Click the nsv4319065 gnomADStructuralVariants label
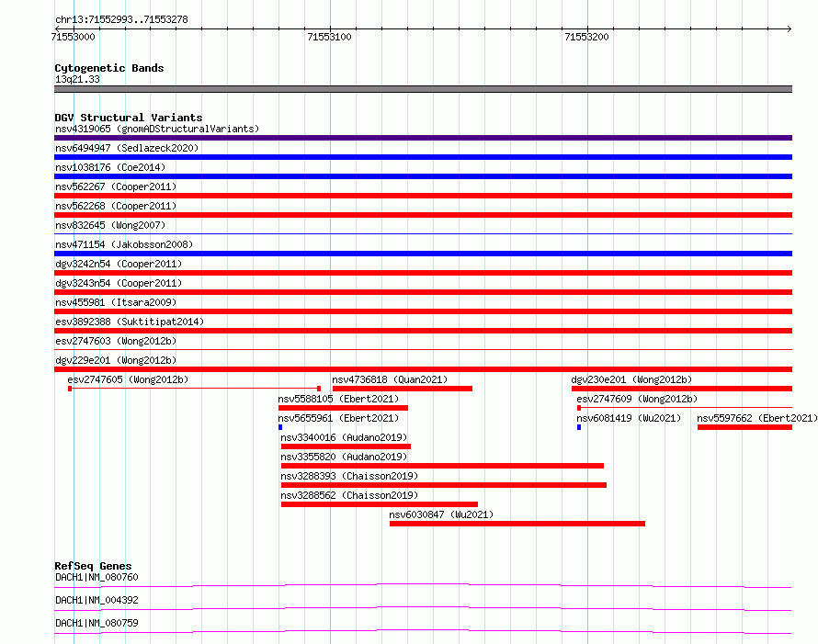The height and width of the screenshot is (644, 818). click(x=157, y=129)
